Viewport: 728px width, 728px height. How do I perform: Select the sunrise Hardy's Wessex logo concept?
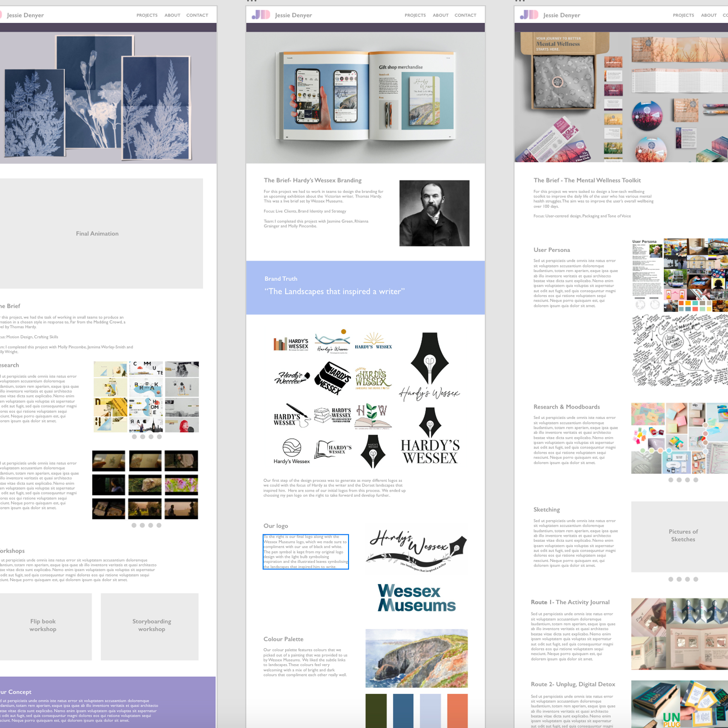(x=373, y=341)
